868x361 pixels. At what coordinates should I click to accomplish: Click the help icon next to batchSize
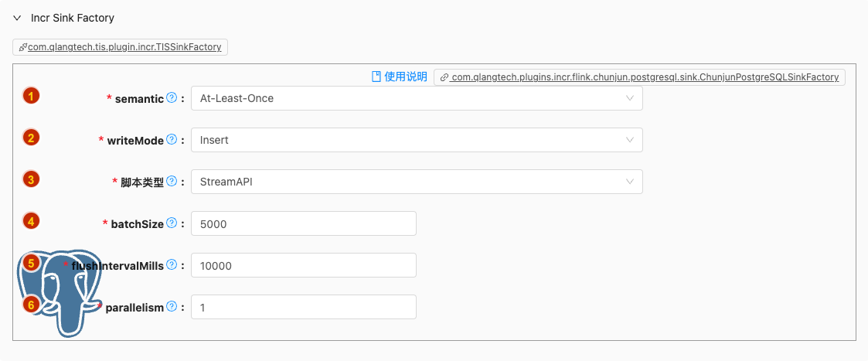coord(172,223)
